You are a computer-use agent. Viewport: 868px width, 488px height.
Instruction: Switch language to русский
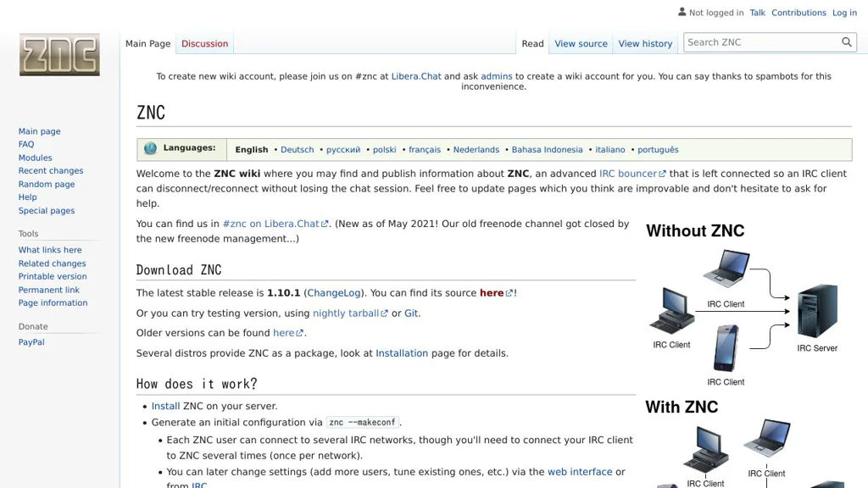click(x=343, y=149)
